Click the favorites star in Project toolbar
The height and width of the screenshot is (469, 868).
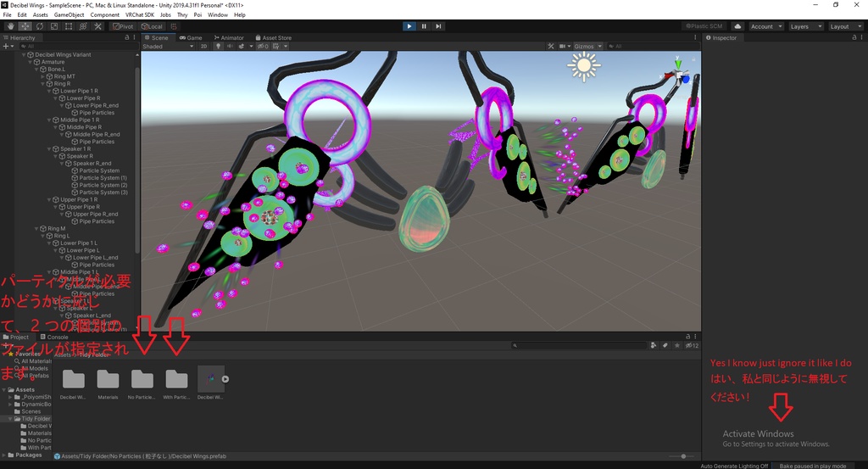pyautogui.click(x=677, y=345)
